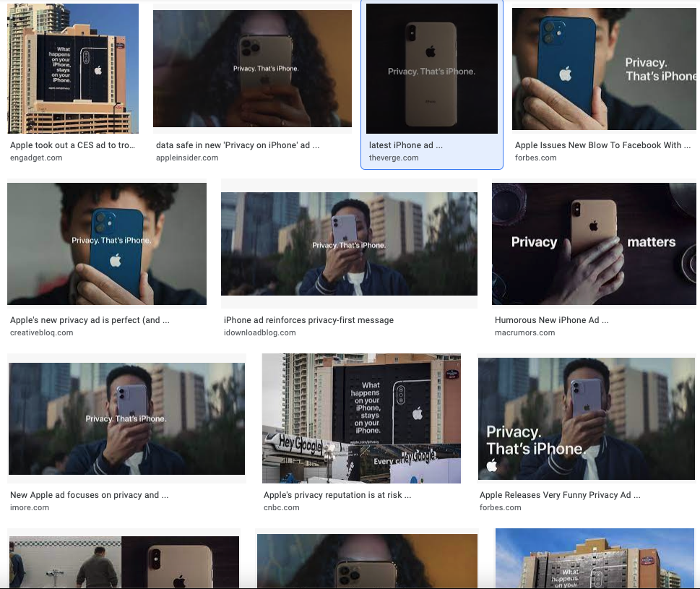This screenshot has width=700, height=589.
Task: Click the engadget.com source label
Action: [36, 158]
